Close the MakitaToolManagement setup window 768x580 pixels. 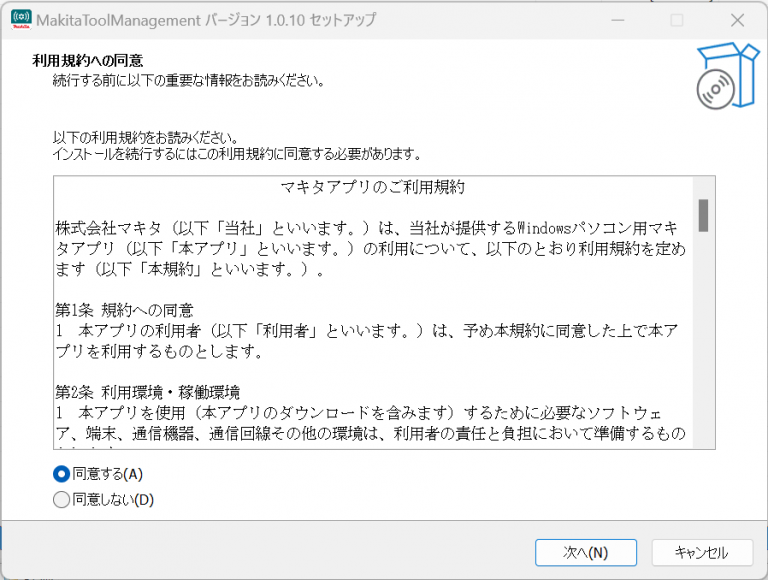click(x=737, y=20)
